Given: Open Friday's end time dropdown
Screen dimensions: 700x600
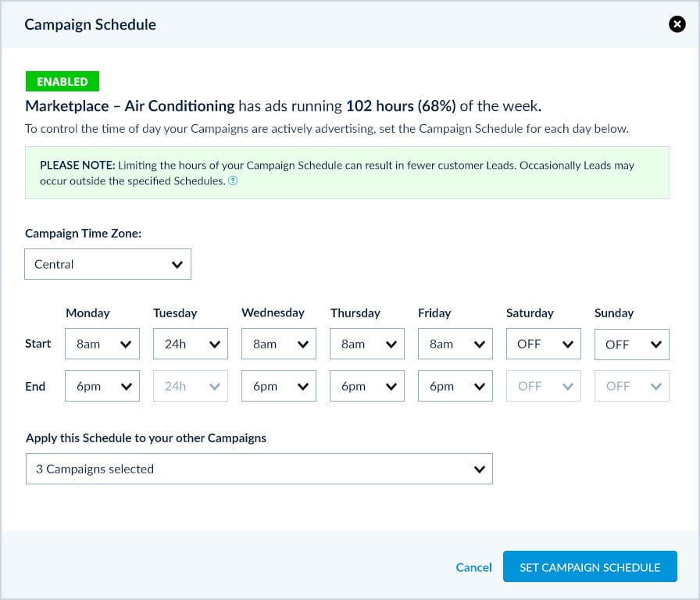Looking at the screenshot, I should [x=455, y=386].
